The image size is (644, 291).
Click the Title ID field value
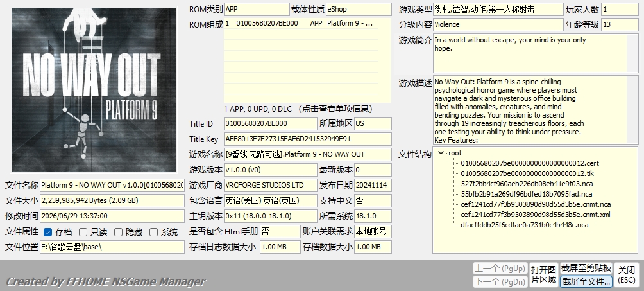[270, 123]
